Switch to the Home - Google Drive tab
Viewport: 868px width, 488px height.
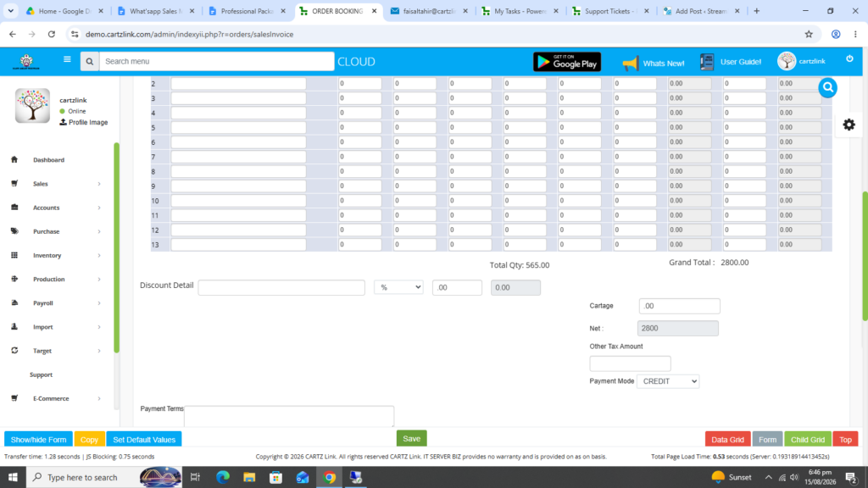pos(64,11)
